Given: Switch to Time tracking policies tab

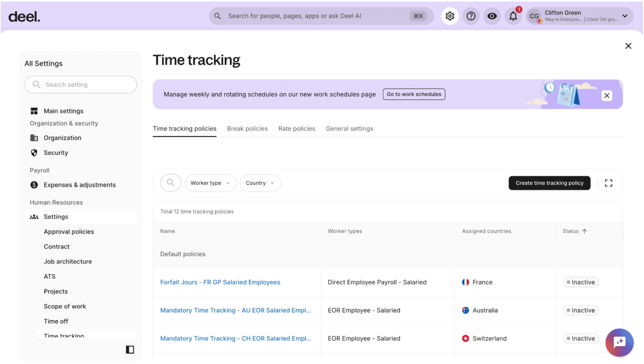Looking at the screenshot, I should (x=185, y=129).
